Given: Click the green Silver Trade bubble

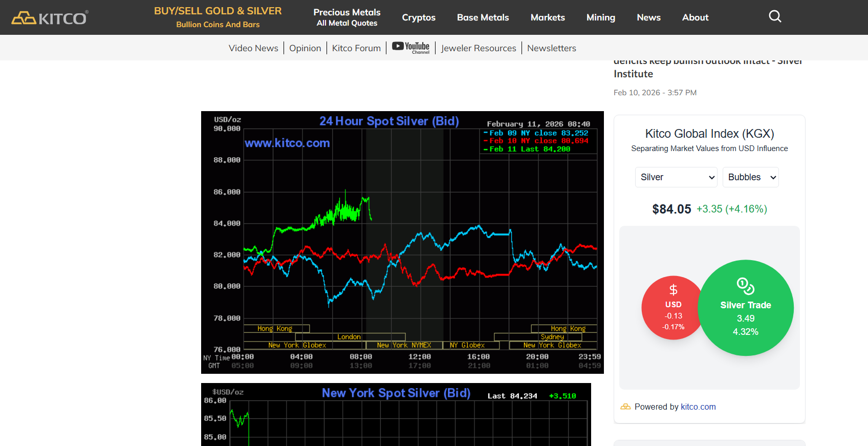Looking at the screenshot, I should 746,308.
